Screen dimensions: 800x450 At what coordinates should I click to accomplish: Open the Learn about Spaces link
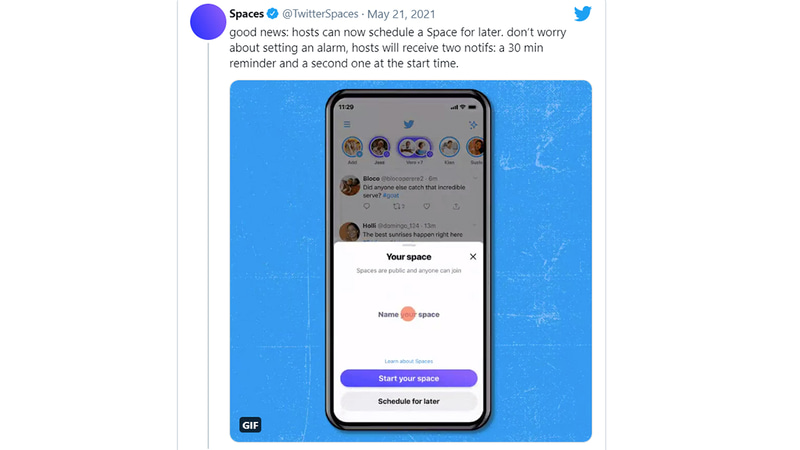[408, 361]
